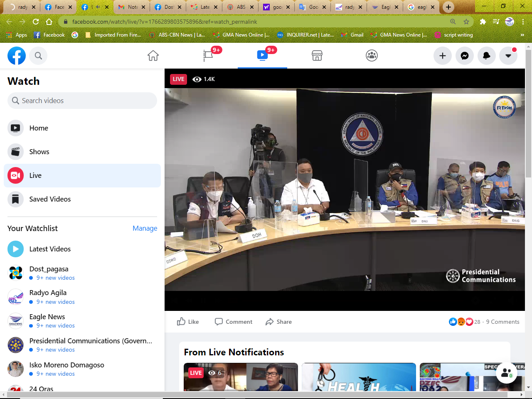Mute the audio-playing Facebook browser tab

pyautogui.click(x=98, y=7)
